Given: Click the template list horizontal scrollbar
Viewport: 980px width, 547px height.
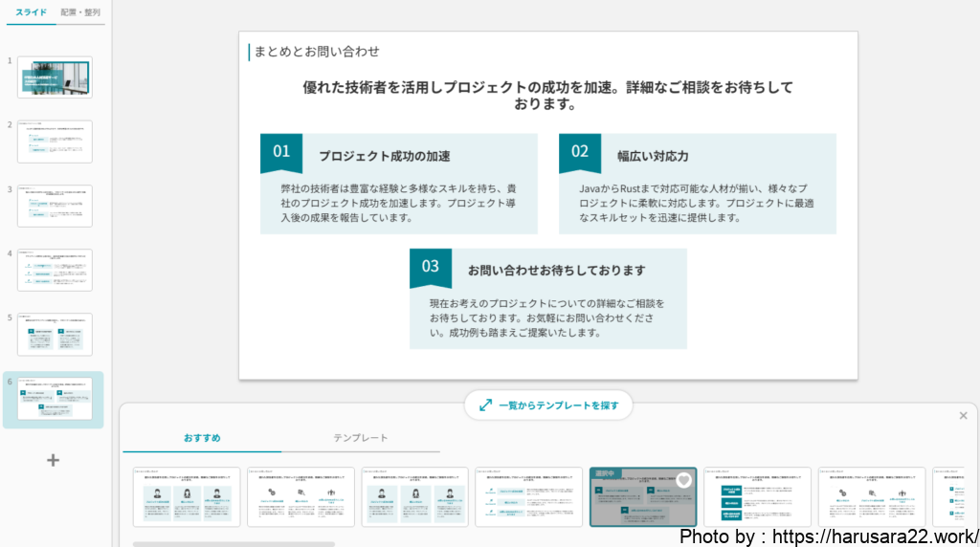Looking at the screenshot, I should tap(234, 543).
